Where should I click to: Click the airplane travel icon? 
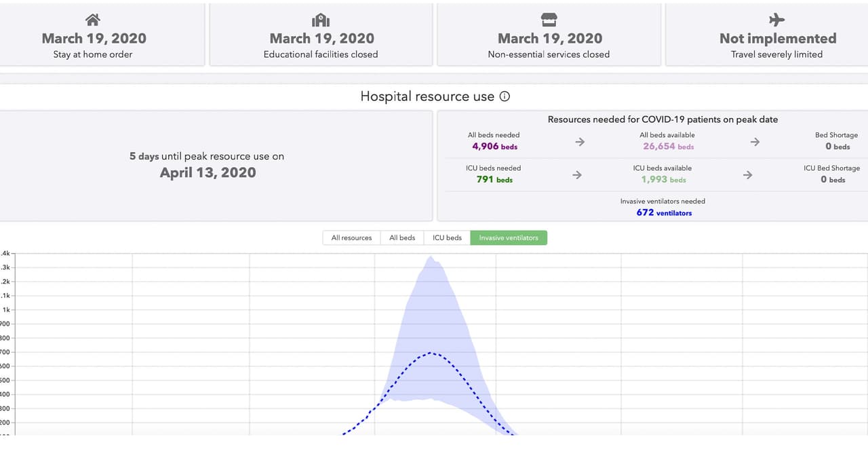click(776, 20)
